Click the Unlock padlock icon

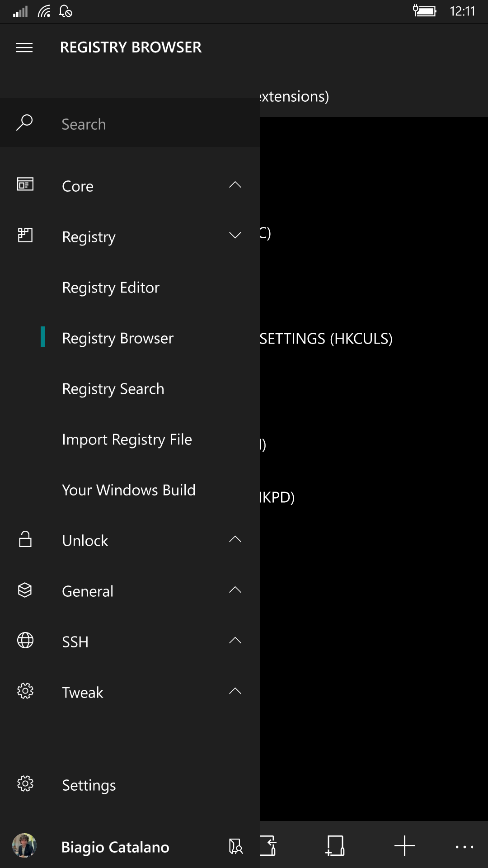coord(25,539)
